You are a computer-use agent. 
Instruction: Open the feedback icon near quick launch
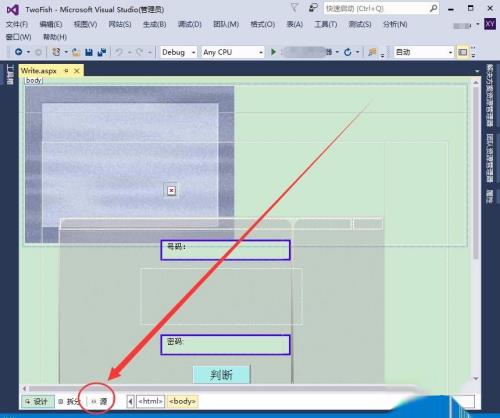pos(313,8)
